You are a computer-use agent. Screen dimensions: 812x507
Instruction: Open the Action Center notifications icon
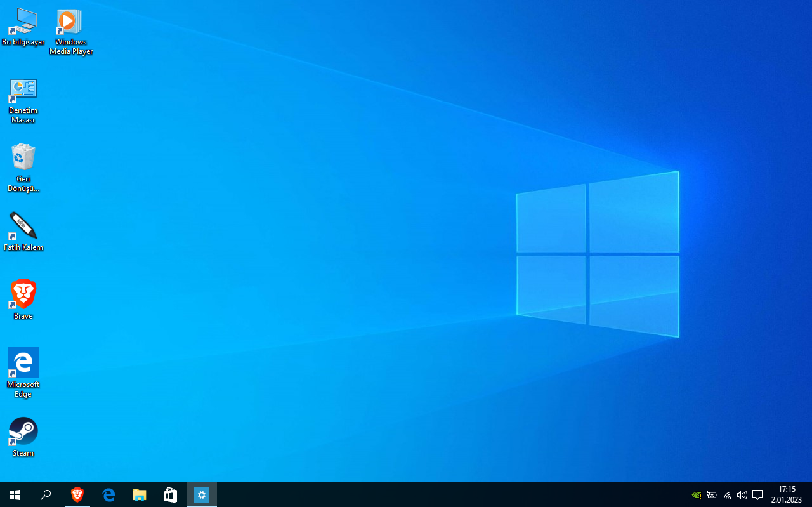[757, 495]
